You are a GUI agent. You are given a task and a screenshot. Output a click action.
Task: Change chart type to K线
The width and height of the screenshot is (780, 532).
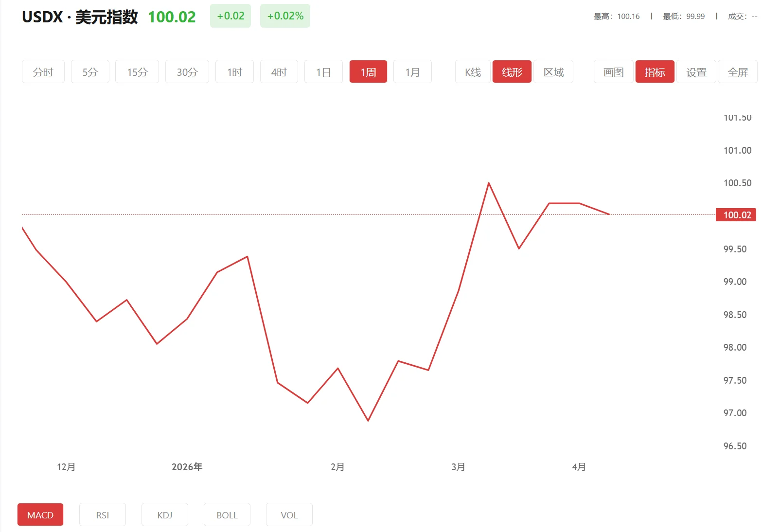473,72
